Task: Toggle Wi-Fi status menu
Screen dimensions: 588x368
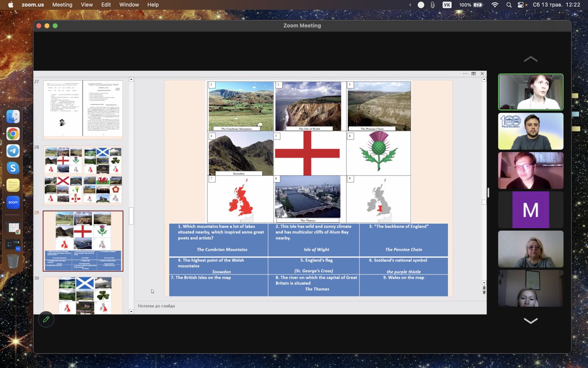Action: 495,5
